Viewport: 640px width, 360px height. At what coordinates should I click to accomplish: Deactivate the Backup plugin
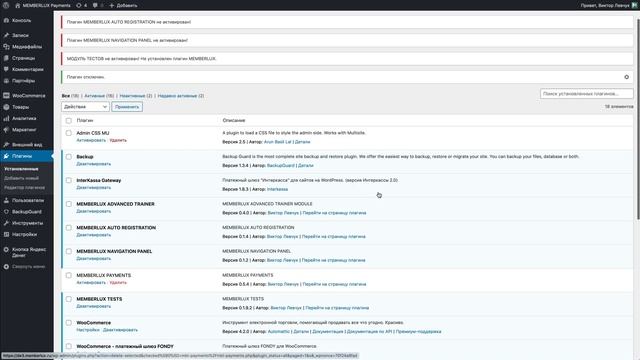(x=93, y=164)
